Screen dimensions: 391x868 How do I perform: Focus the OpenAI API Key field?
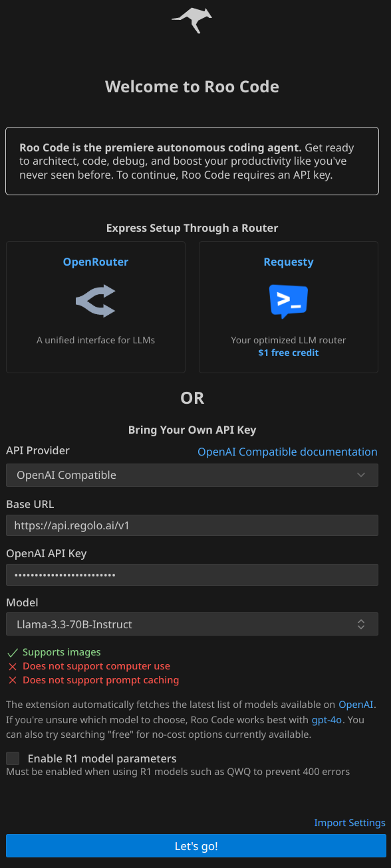(192, 574)
